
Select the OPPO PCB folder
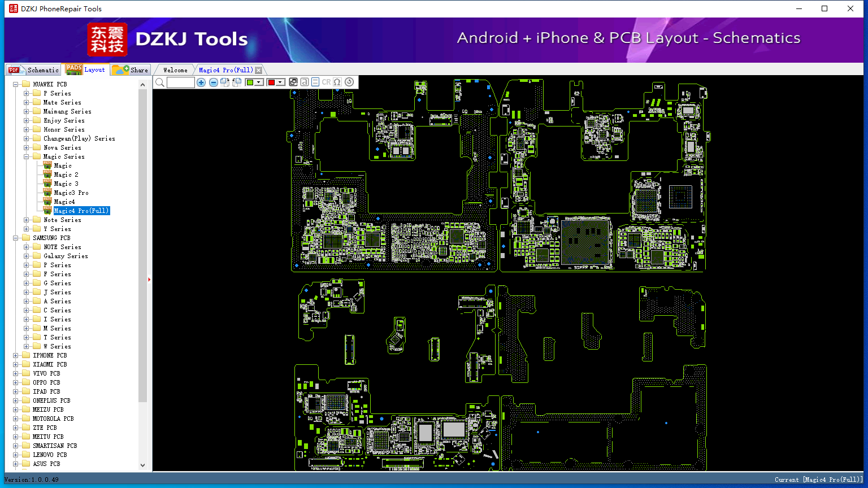[46, 382]
